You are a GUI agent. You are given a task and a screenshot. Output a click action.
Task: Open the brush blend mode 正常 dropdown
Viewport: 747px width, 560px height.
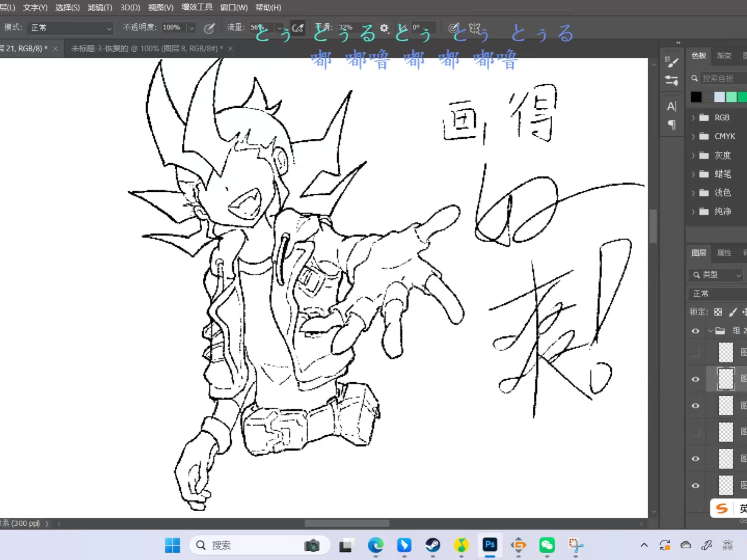[x=71, y=28]
